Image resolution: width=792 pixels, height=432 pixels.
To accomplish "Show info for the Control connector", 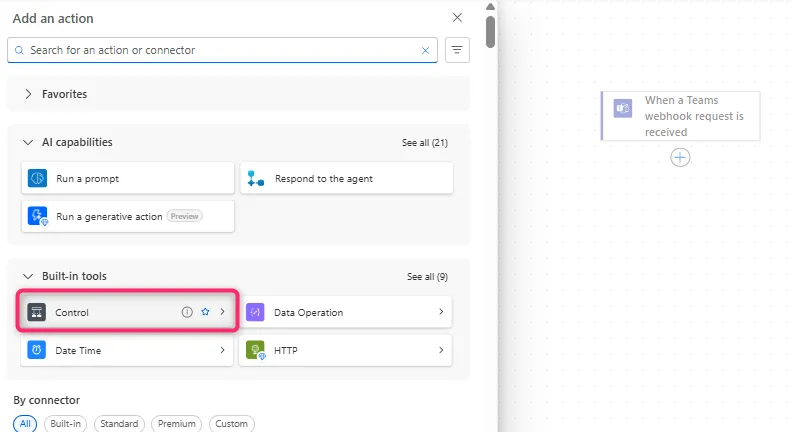I will pos(187,312).
